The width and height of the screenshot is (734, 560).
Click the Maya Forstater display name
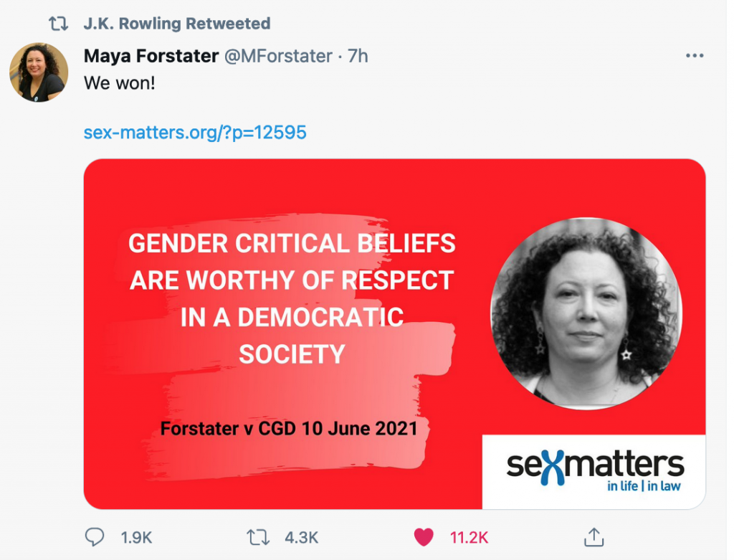pos(151,56)
